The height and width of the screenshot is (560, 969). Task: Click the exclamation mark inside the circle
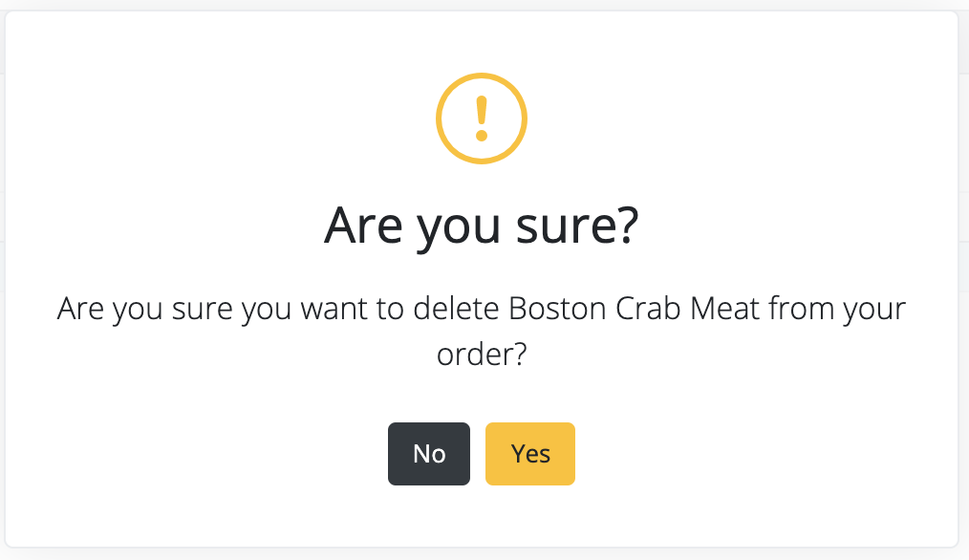pos(482,118)
